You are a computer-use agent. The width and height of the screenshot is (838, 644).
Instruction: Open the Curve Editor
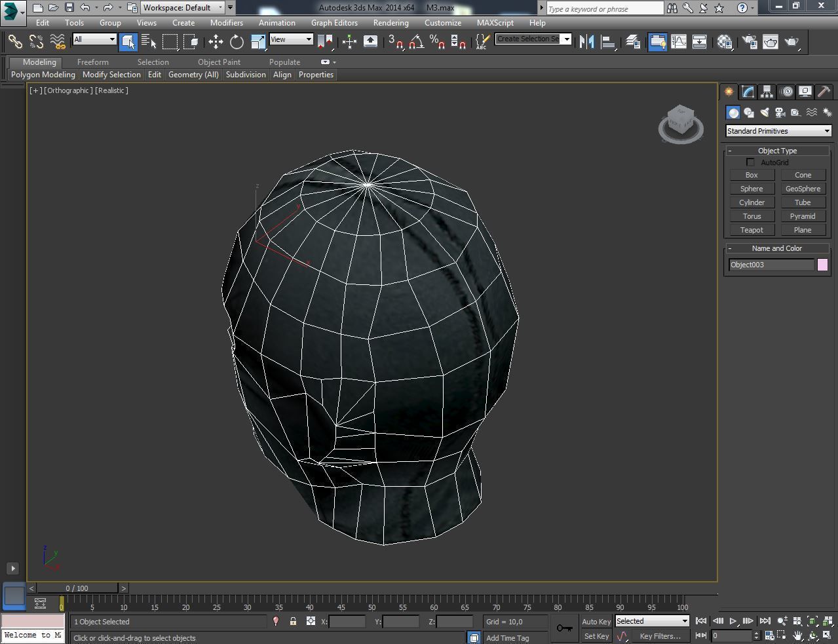click(679, 42)
